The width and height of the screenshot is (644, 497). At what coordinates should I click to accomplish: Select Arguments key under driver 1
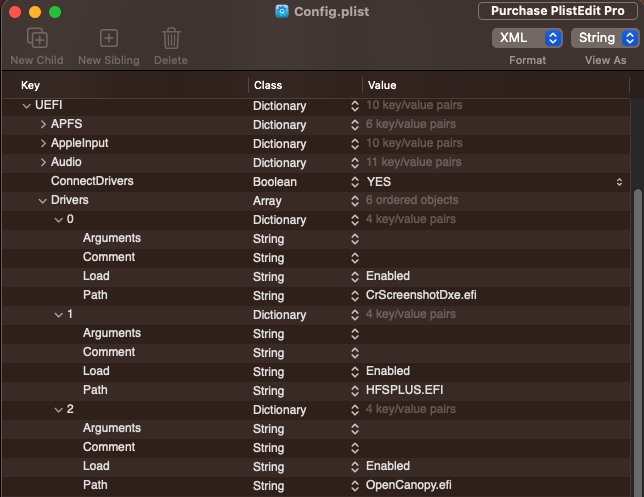pyautogui.click(x=112, y=333)
